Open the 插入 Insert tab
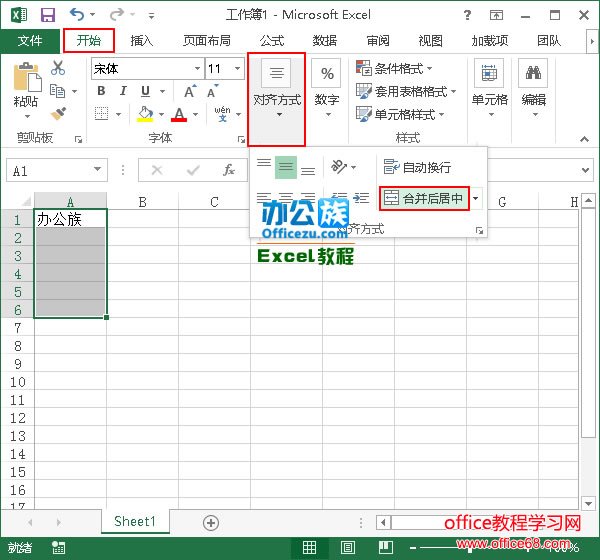The image size is (600, 560). (x=141, y=41)
